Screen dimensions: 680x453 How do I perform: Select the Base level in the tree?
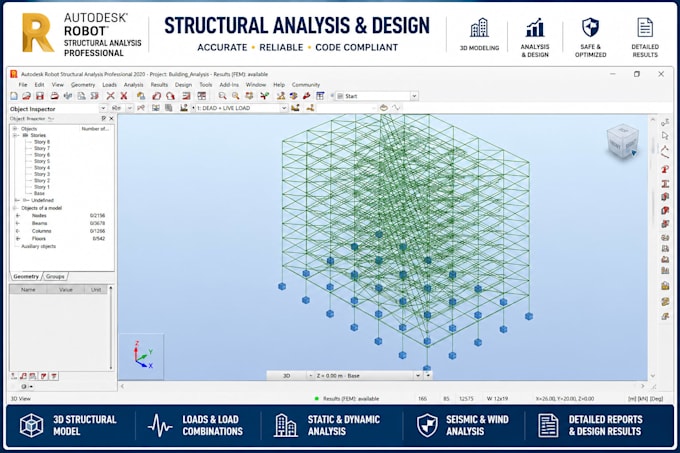pos(39,193)
